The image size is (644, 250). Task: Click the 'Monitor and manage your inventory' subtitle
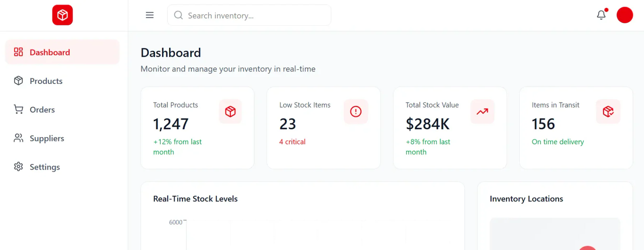(228, 69)
